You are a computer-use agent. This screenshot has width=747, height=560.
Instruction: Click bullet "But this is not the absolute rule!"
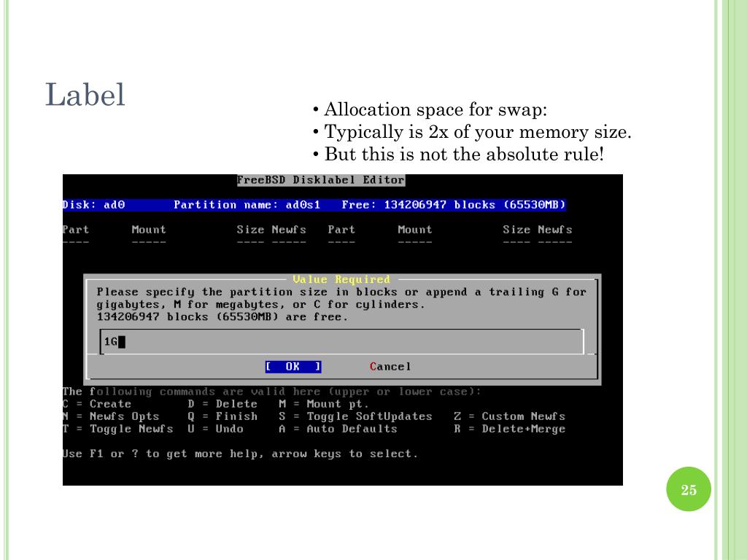(464, 155)
